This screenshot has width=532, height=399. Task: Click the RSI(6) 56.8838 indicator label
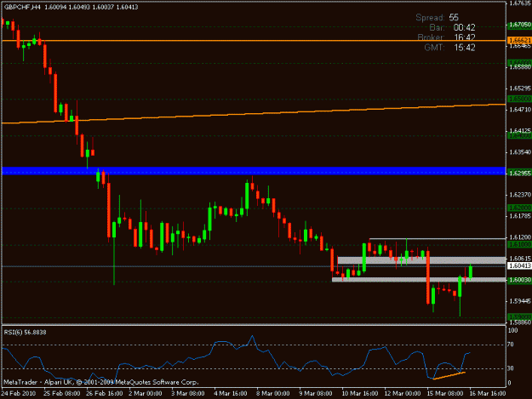coord(25,333)
